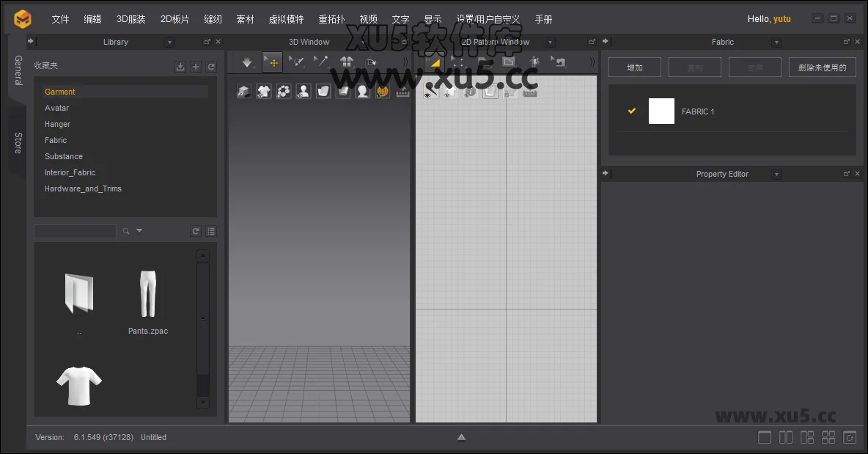Screen dimensions: 868x454
Task: Select the Show 3D Garment shirt icon
Action: tap(263, 90)
